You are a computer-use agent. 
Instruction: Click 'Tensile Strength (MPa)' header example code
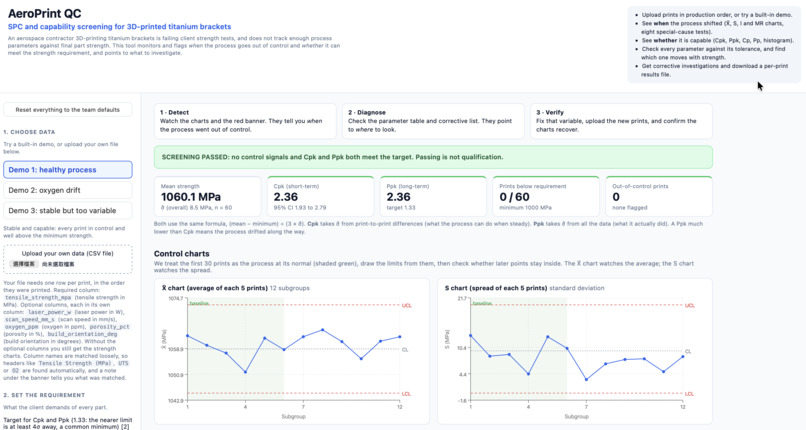click(x=76, y=363)
